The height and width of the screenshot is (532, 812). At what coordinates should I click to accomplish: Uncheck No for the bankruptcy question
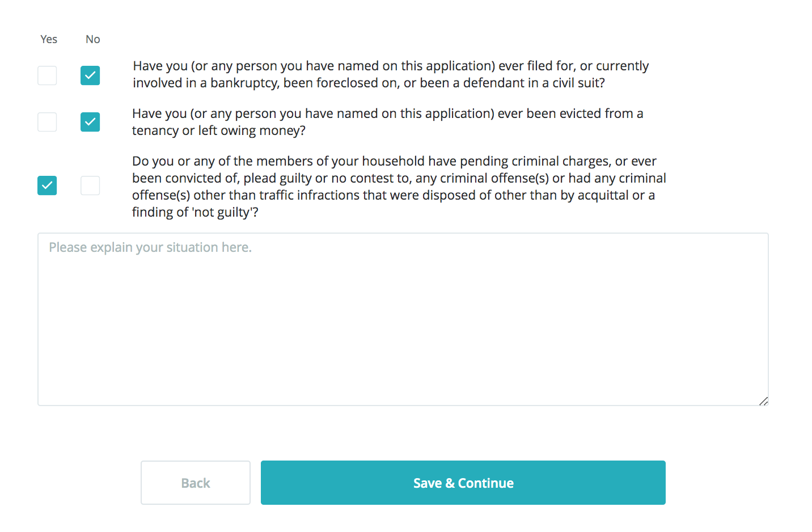click(x=90, y=75)
